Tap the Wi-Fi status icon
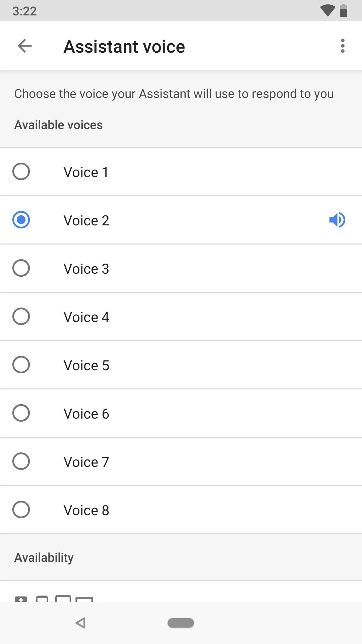The width and height of the screenshot is (362, 644). (327, 10)
